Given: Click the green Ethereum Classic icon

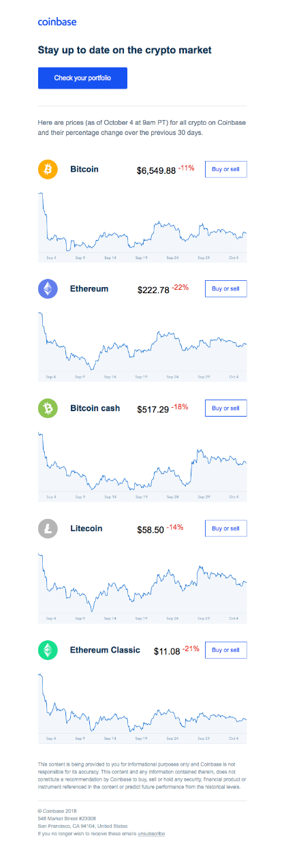Looking at the screenshot, I should point(48,650).
